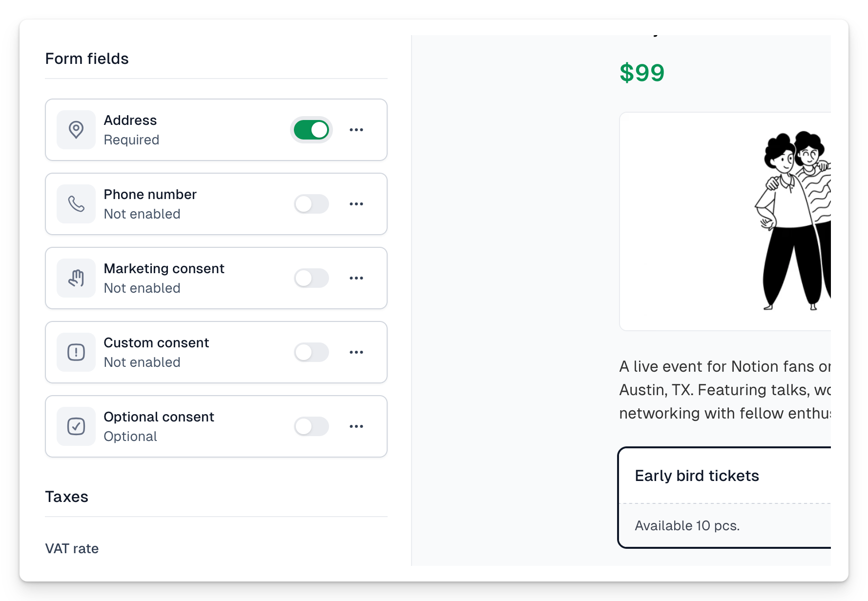
Task: Enable the Phone number toggle
Action: click(311, 204)
